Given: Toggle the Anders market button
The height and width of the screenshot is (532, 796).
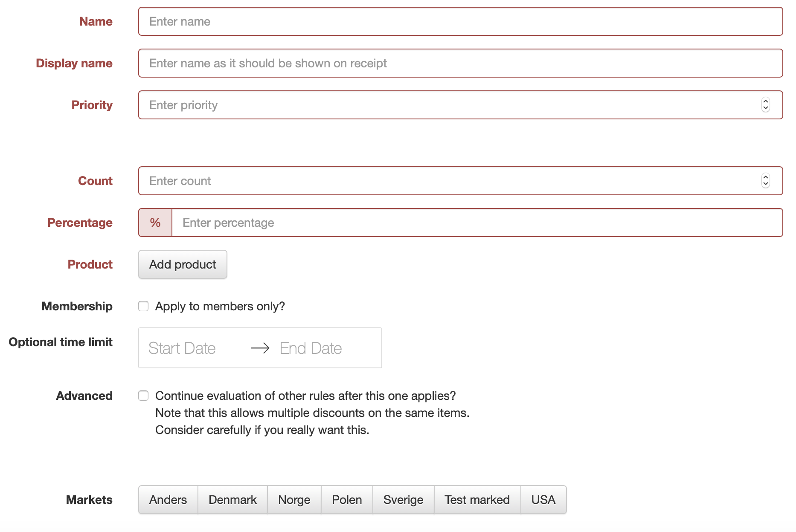Looking at the screenshot, I should click(168, 500).
